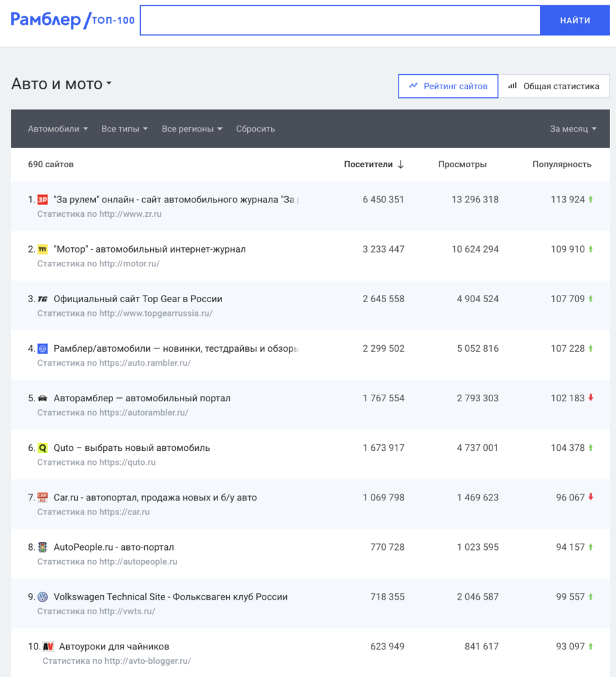Click the Авторамблер car favicon

pos(42,398)
